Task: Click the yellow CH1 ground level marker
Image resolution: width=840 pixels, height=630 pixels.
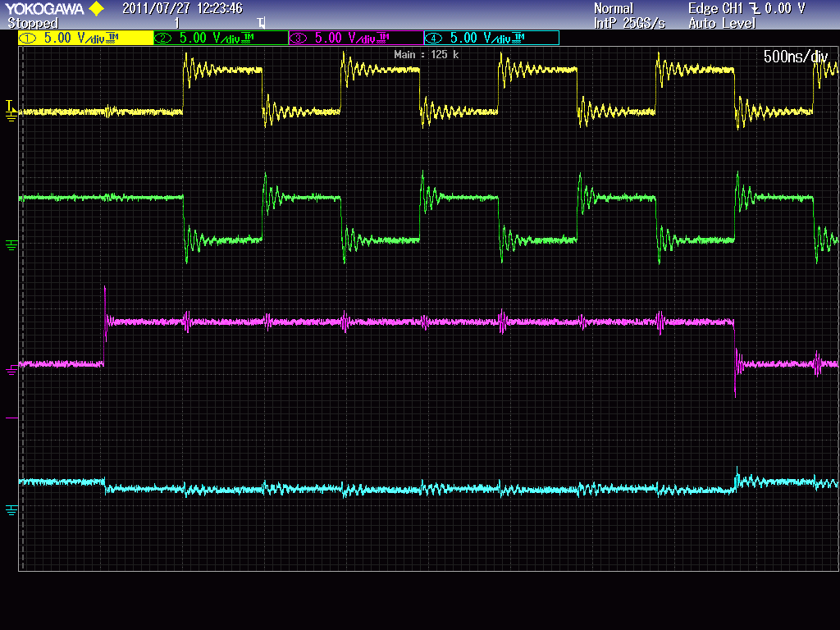Action: (x=11, y=116)
